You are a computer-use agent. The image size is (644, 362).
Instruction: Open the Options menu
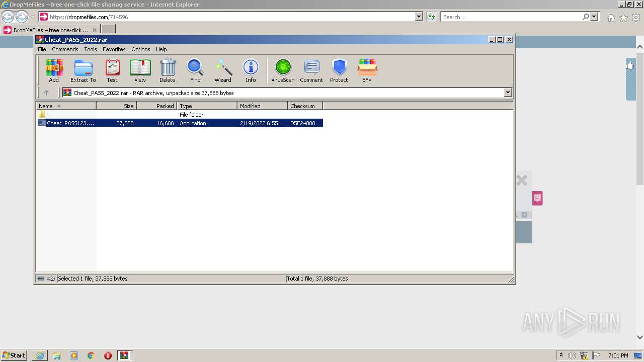[x=141, y=49]
